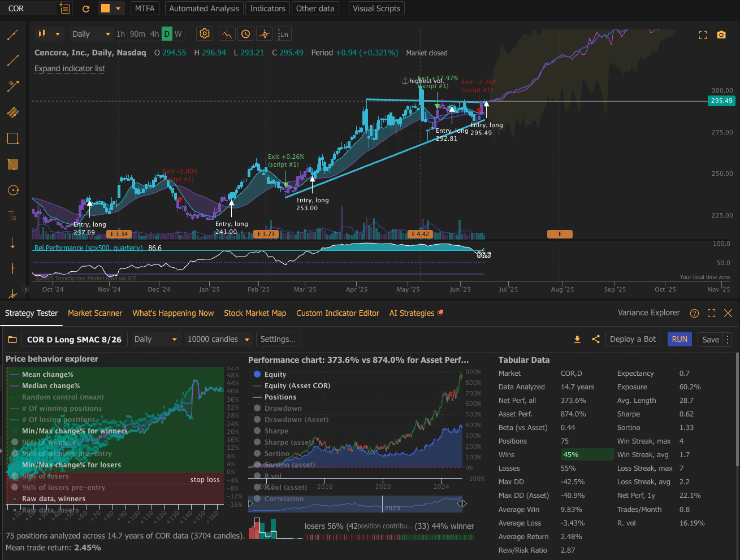740x560 pixels.
Task: Click the RUN button
Action: pyautogui.click(x=680, y=339)
